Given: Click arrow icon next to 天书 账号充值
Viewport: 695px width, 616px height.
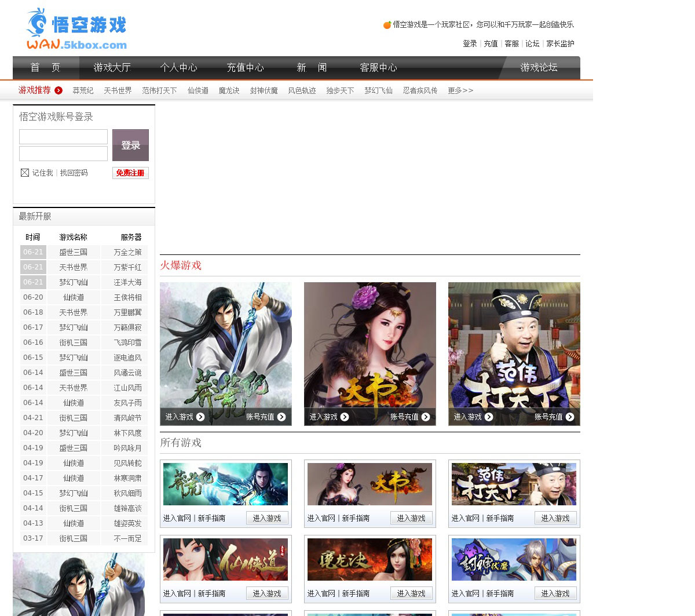Looking at the screenshot, I should click(x=426, y=417).
